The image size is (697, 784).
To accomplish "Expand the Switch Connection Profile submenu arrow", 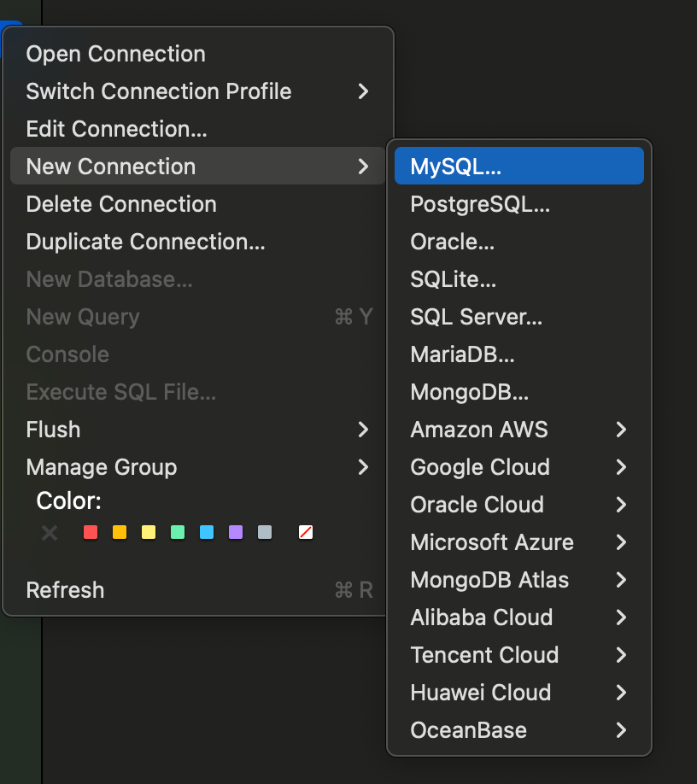I will [x=363, y=91].
